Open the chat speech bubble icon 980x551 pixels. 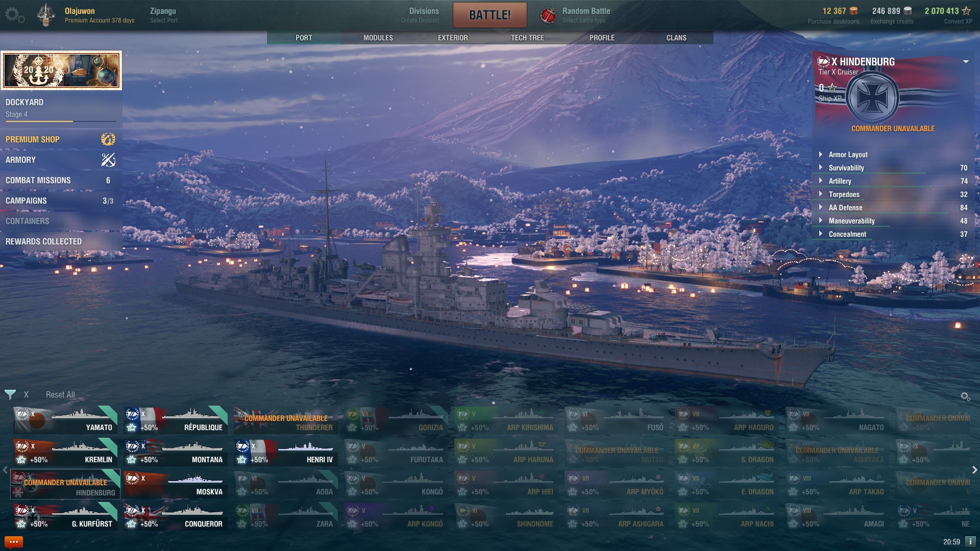pyautogui.click(x=14, y=542)
